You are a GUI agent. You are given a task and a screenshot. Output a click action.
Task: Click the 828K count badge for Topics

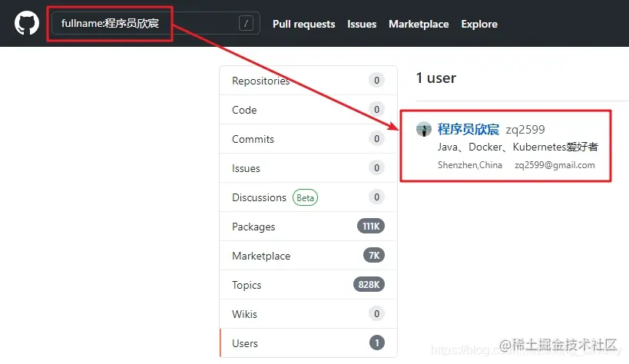point(369,285)
